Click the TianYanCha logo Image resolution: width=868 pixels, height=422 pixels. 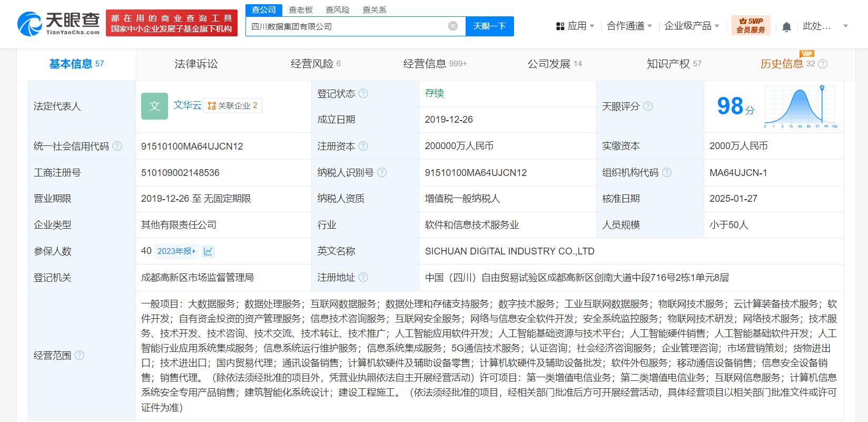tap(58, 24)
